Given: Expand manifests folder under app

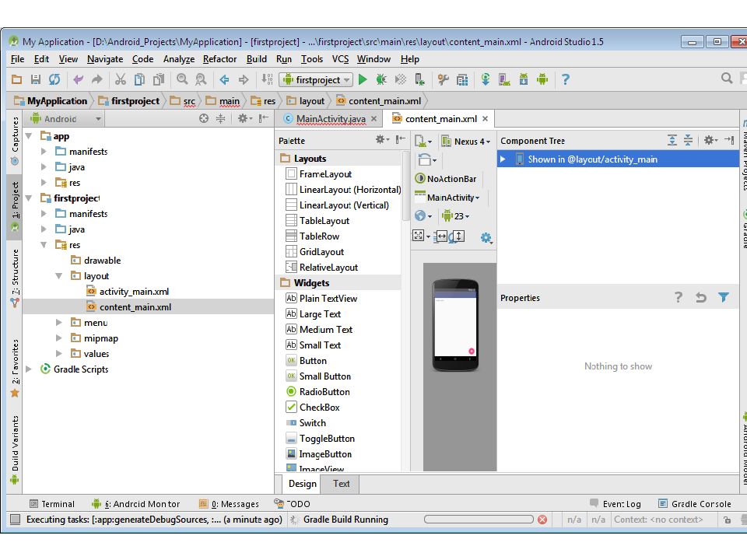Looking at the screenshot, I should (44, 152).
